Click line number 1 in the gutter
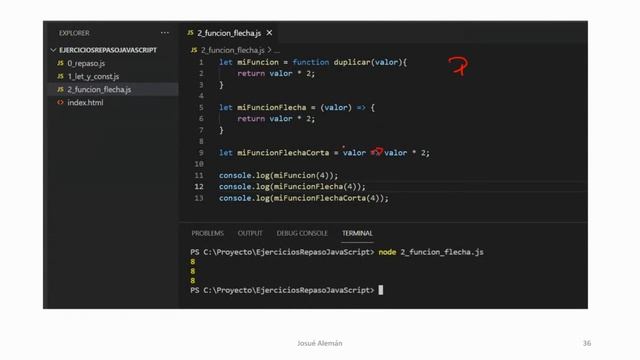 pyautogui.click(x=201, y=62)
